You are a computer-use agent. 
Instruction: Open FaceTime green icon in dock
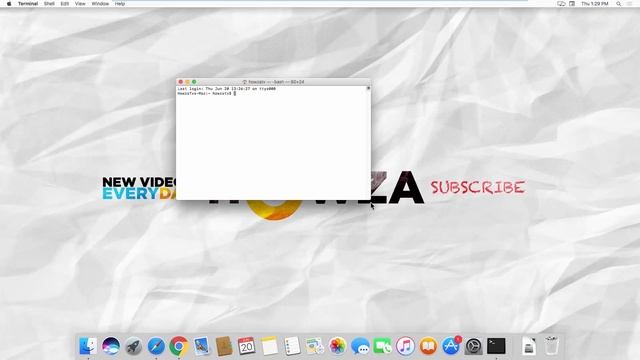pos(383,346)
